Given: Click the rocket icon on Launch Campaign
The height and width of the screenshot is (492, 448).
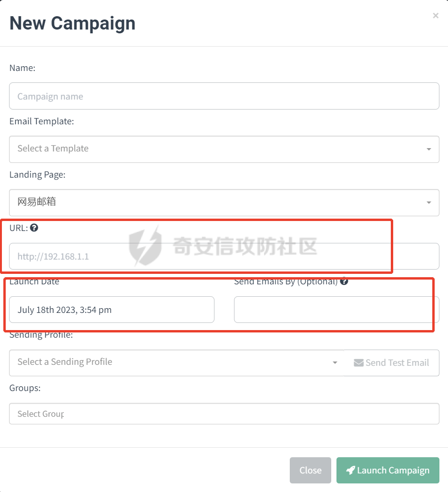Looking at the screenshot, I should [x=350, y=470].
